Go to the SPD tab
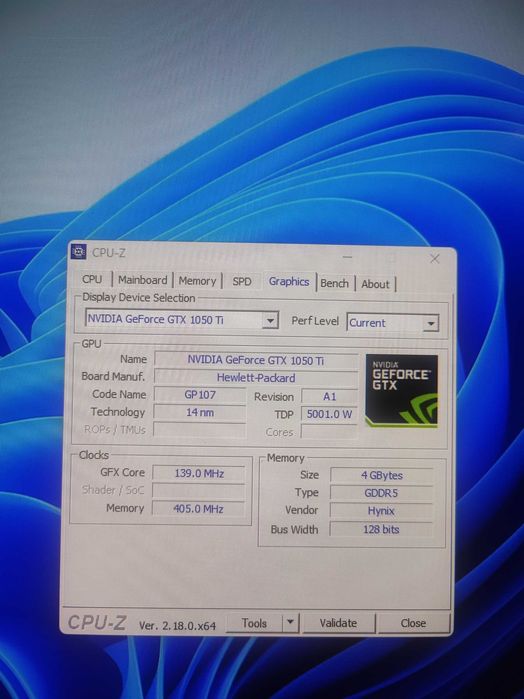 coord(242,282)
